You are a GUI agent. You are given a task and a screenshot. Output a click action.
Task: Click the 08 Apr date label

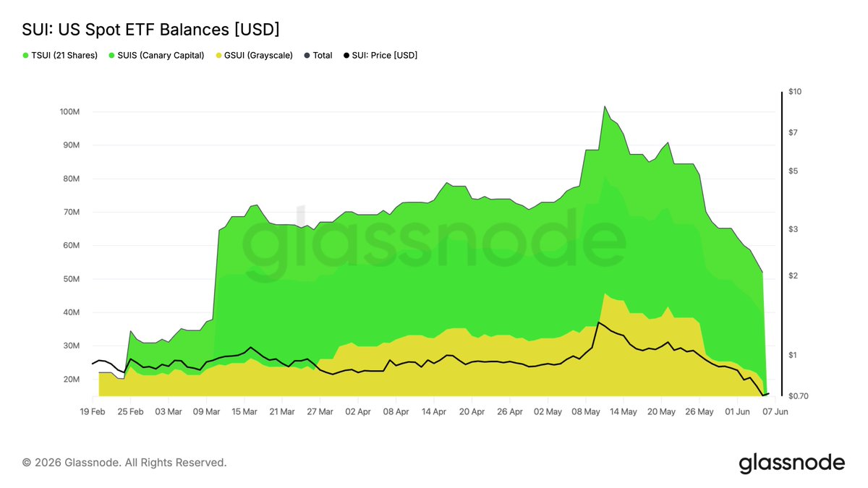point(396,411)
